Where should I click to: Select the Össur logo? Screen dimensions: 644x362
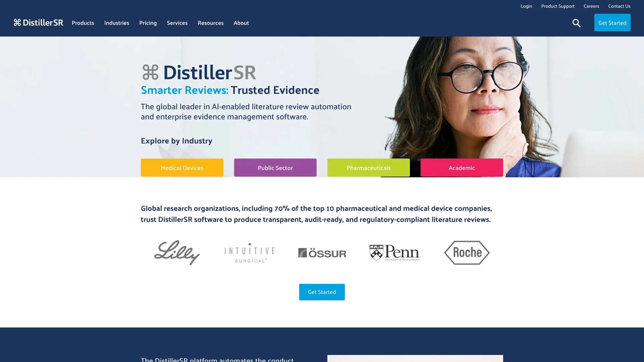point(322,252)
